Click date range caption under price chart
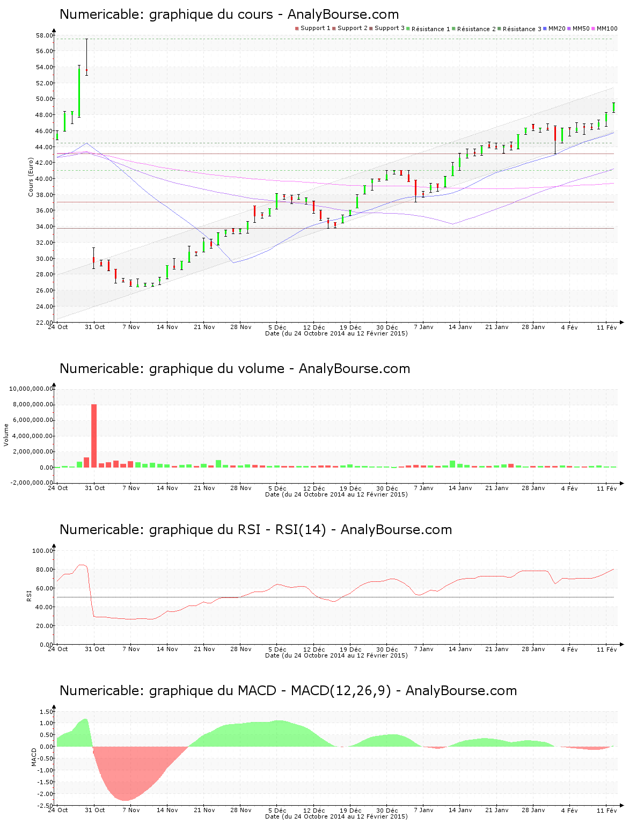The height and width of the screenshot is (832, 644). (336, 333)
